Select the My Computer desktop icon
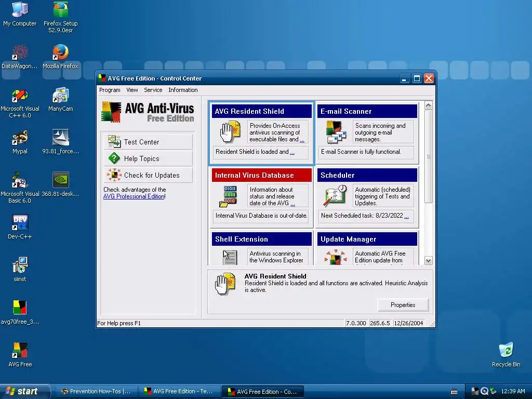The width and height of the screenshot is (532, 399). coord(20,14)
